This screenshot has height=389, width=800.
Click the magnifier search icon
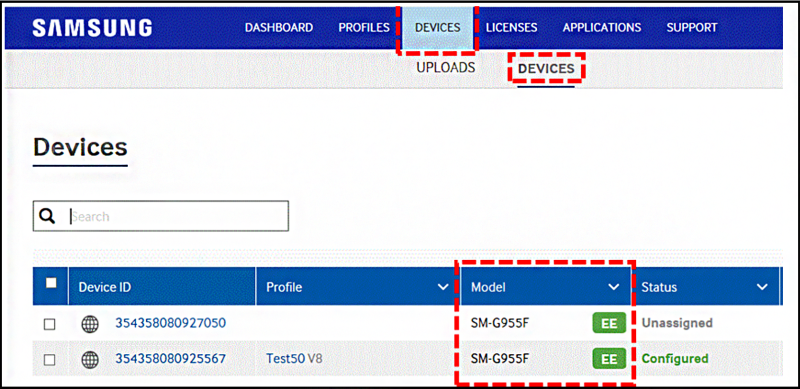(x=47, y=216)
